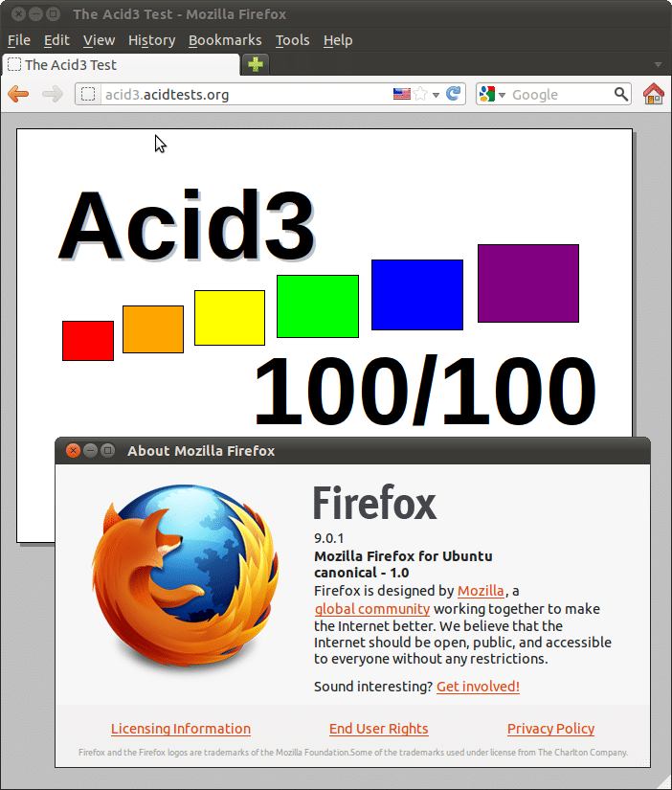This screenshot has width=672, height=790.
Task: Open the URL history dropdown arrow
Action: point(437,95)
